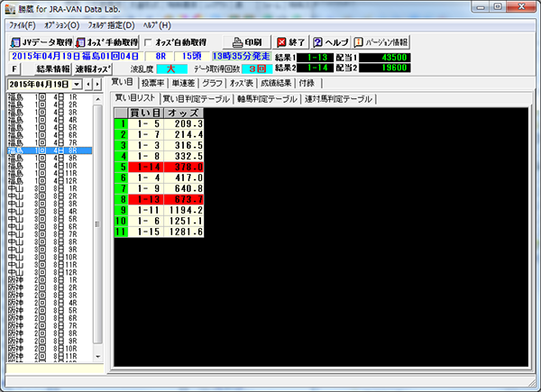
Task: Select race 阪神 2回 8日 9R
Action: (50, 341)
